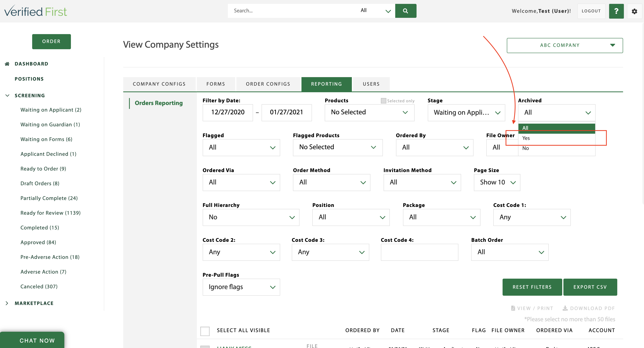Choose All in the Archived list
The image size is (644, 348).
pos(556,128)
